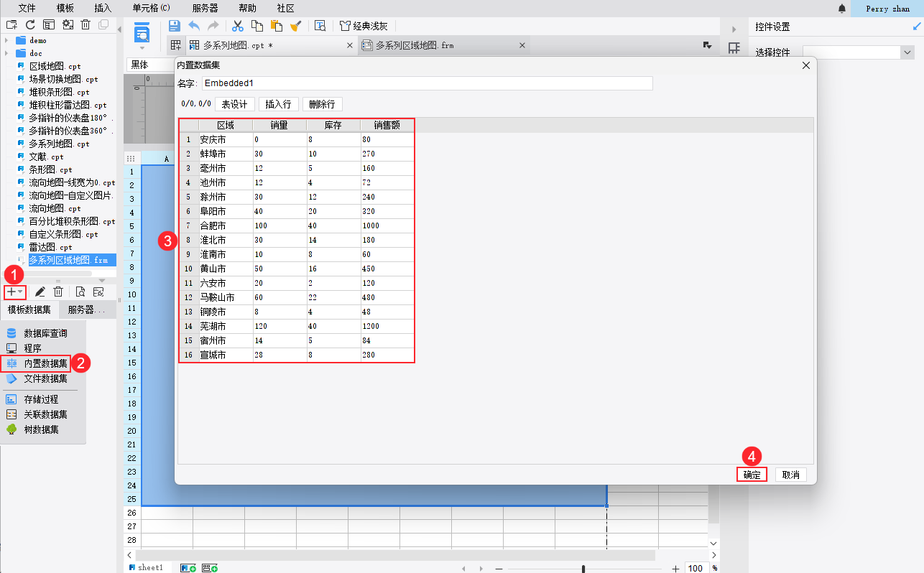Zoom out with the minus icon
The width and height of the screenshot is (924, 573).
(499, 569)
